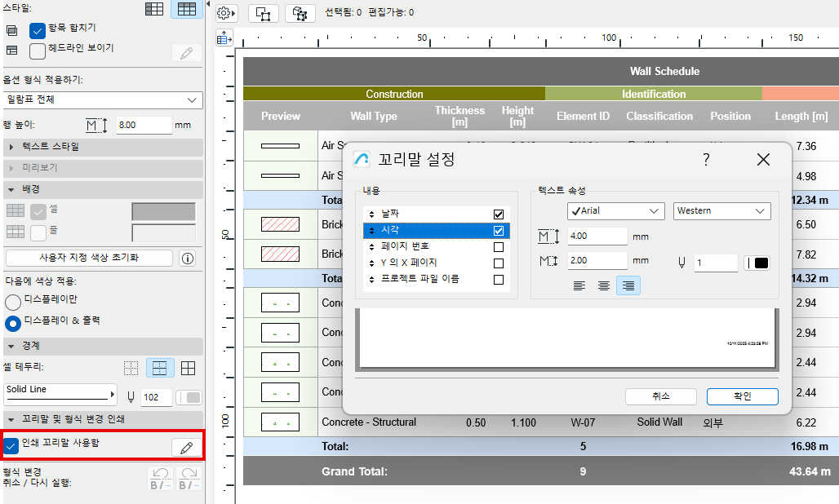Click the select elements toolbar icon

coord(264,13)
